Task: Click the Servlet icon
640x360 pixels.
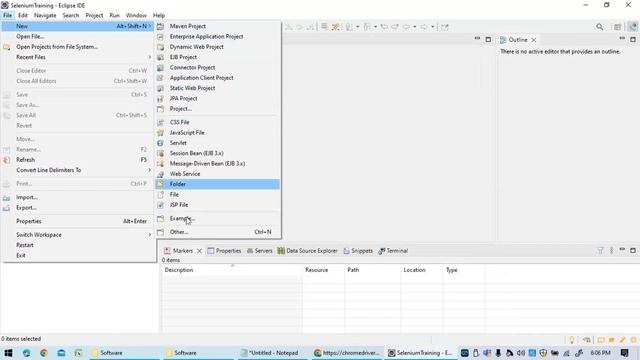Action: [160, 143]
